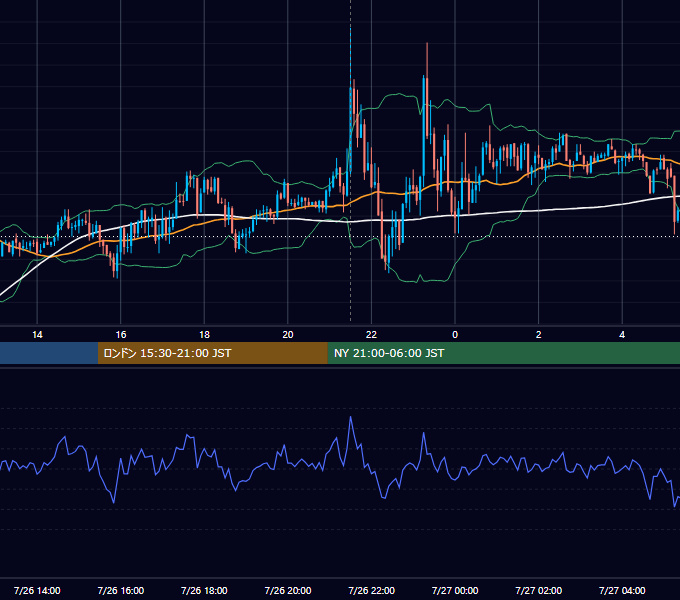This screenshot has height=600, width=680.
Task: Click the 7/26 22:00 date label
Action: coord(372,590)
